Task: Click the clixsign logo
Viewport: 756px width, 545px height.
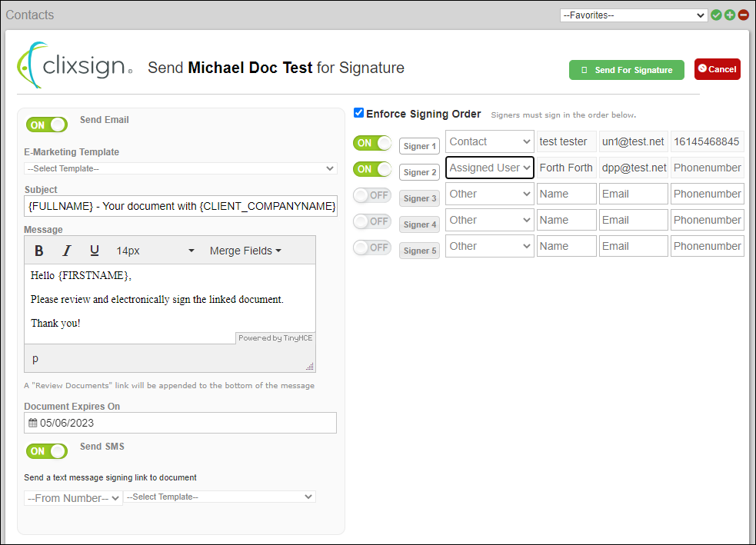Action: (75, 66)
